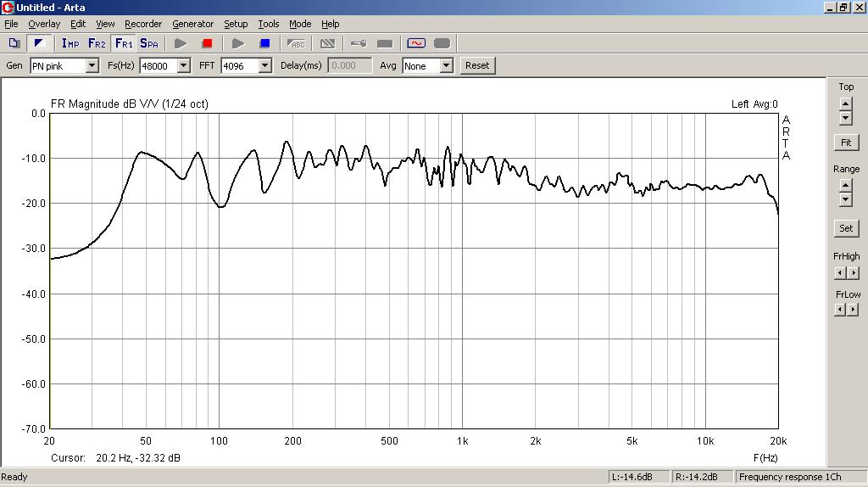Click the 1k frequency axis label
Viewport: 868px width, 487px height.
click(462, 441)
